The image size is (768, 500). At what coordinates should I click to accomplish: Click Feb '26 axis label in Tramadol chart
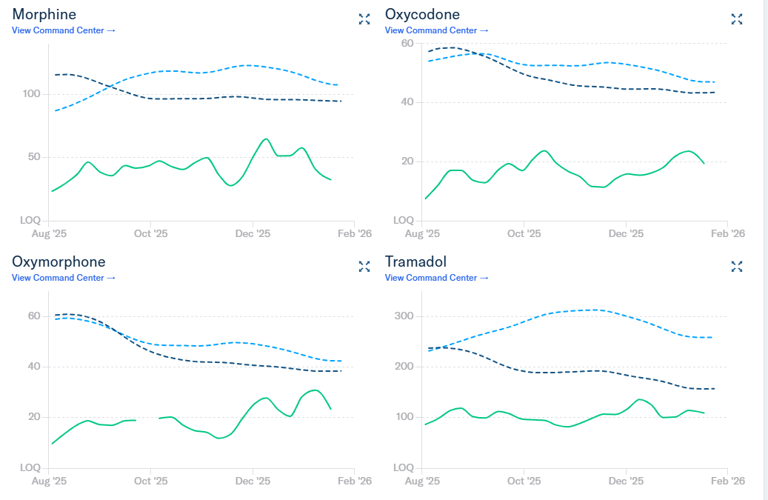click(x=727, y=481)
